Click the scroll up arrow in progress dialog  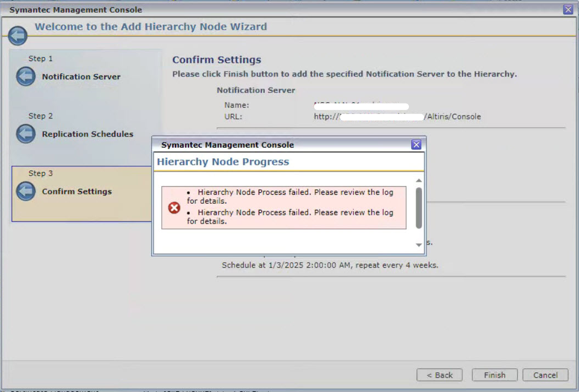click(x=419, y=180)
